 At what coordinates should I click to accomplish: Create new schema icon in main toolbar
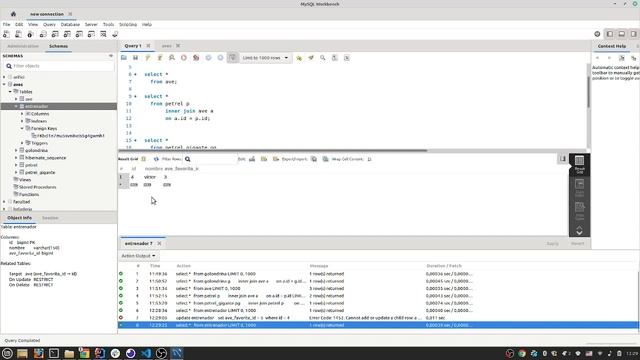click(43, 34)
